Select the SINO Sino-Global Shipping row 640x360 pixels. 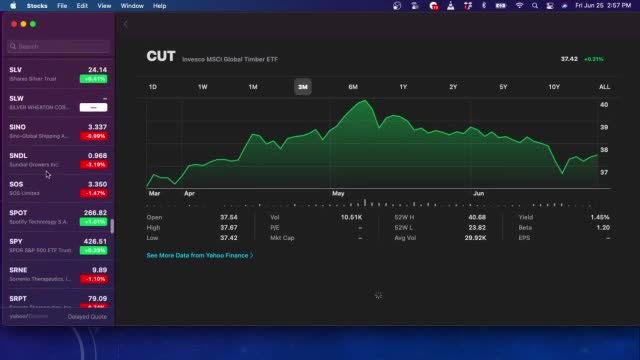click(58, 131)
